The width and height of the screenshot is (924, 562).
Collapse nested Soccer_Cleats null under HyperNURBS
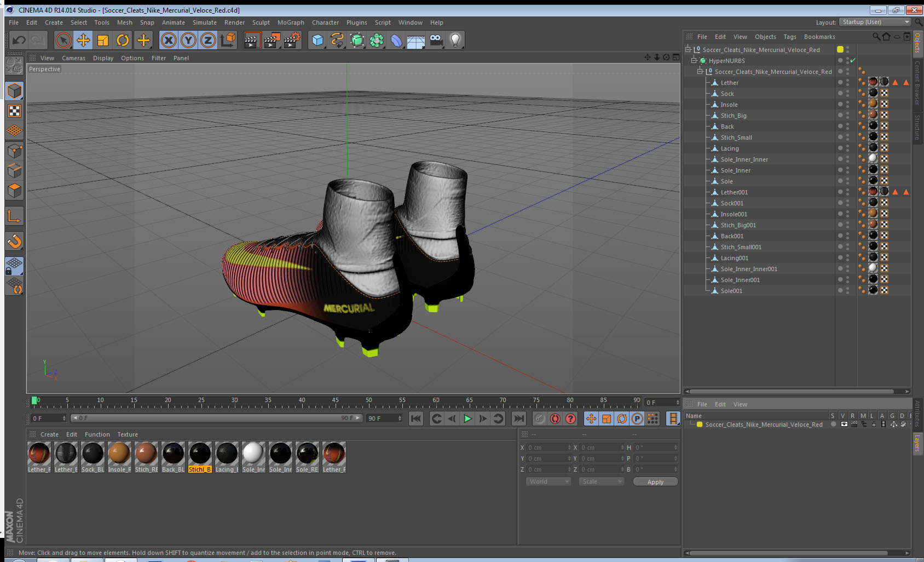[x=700, y=72]
